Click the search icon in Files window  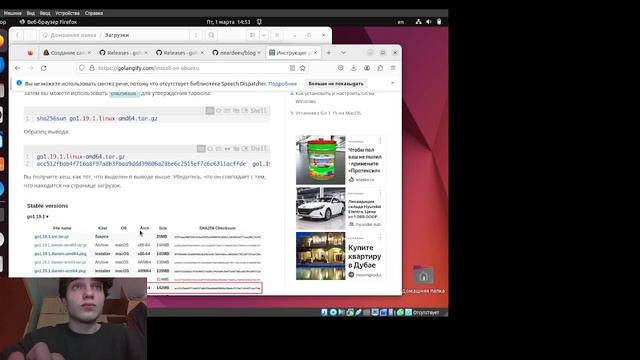211,36
